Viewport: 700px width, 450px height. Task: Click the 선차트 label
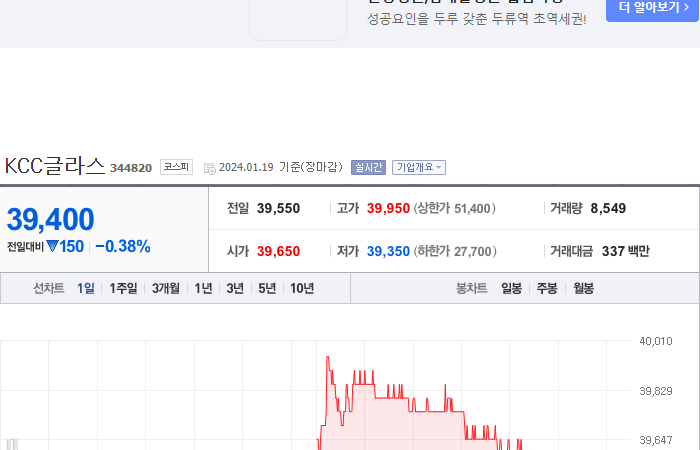49,288
